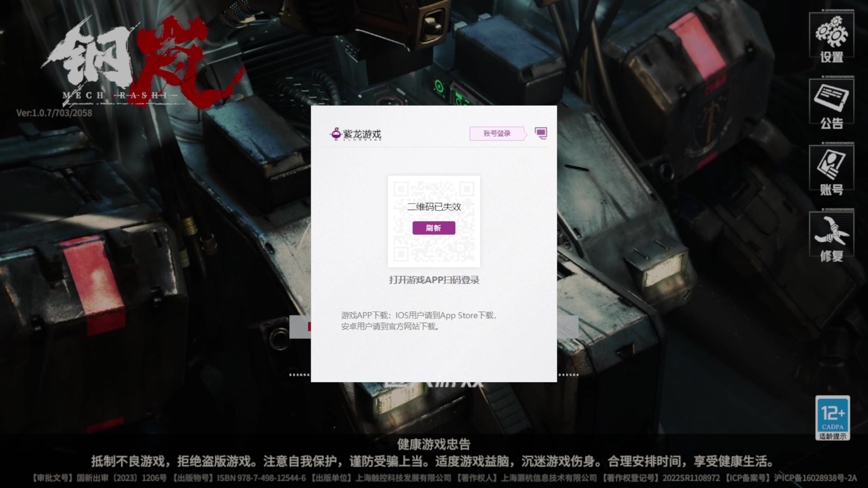Screen dimensions: 868x488
Task: Click the 打开游戏APP扫码登录 caption
Action: (x=434, y=280)
